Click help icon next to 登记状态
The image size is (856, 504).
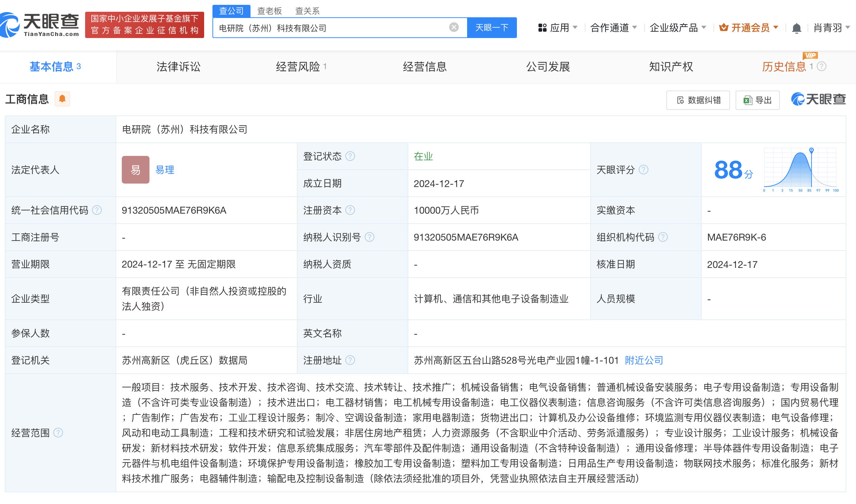point(350,156)
